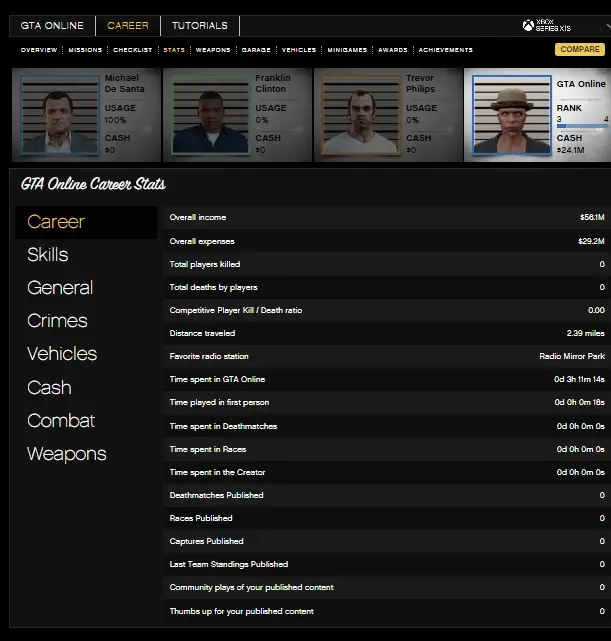Select the GTA Online character mugshot
The width and height of the screenshot is (611, 641).
[510, 115]
